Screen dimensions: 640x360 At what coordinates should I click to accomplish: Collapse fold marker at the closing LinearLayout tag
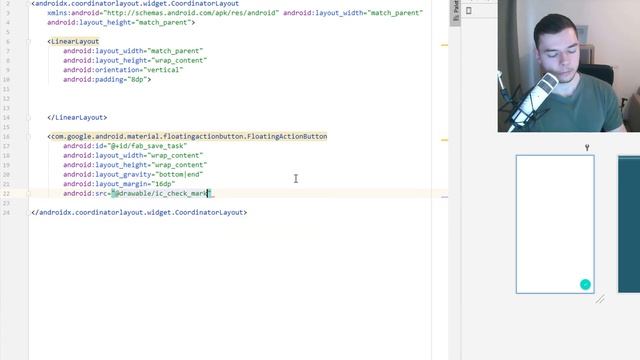tap(29, 118)
